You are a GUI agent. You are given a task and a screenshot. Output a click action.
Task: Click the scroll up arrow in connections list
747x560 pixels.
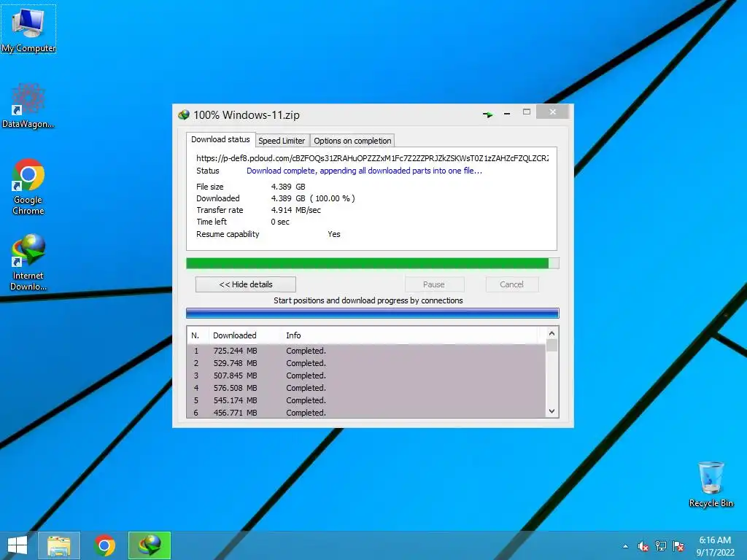(551, 333)
